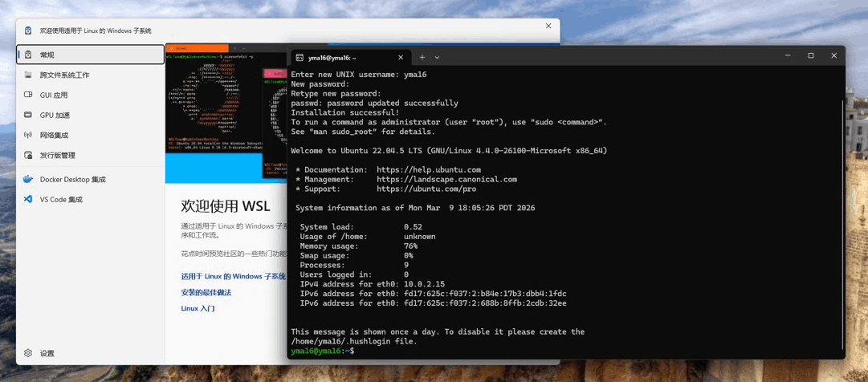Select 常规 in WSL welcome sidebar

point(90,55)
